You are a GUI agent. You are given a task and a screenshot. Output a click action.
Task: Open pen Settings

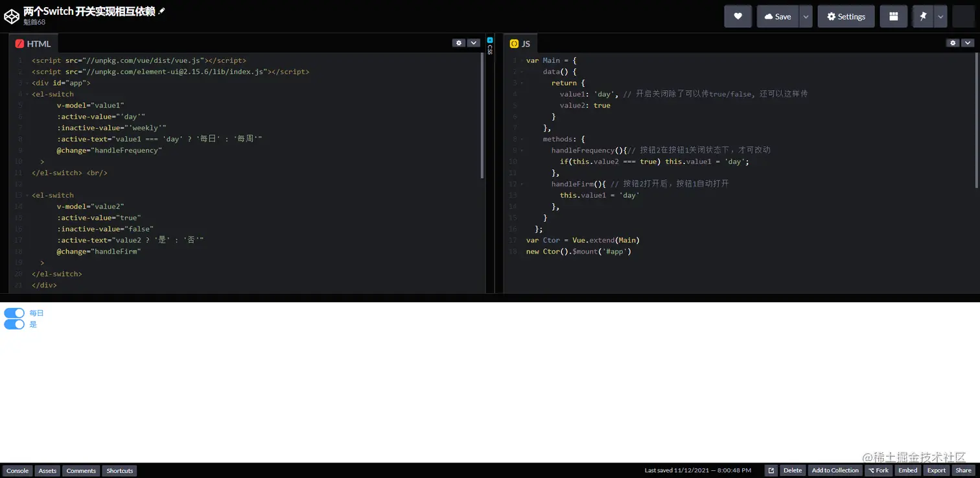(846, 17)
